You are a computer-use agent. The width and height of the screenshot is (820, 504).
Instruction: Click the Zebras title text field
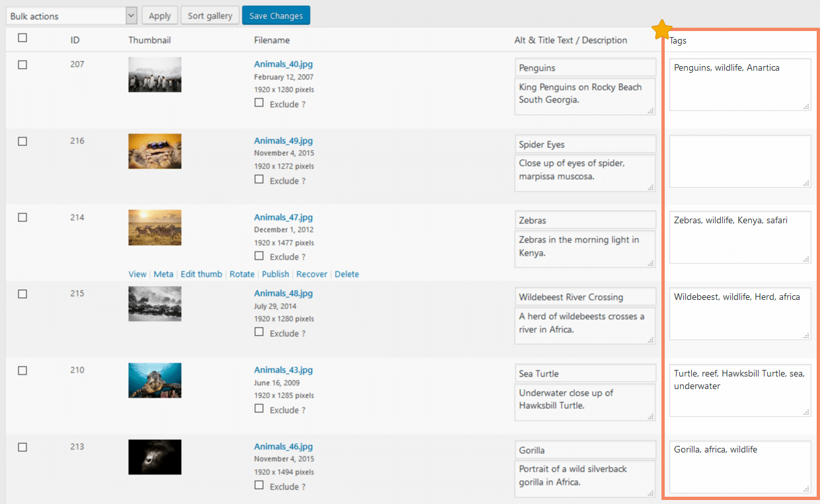point(585,221)
